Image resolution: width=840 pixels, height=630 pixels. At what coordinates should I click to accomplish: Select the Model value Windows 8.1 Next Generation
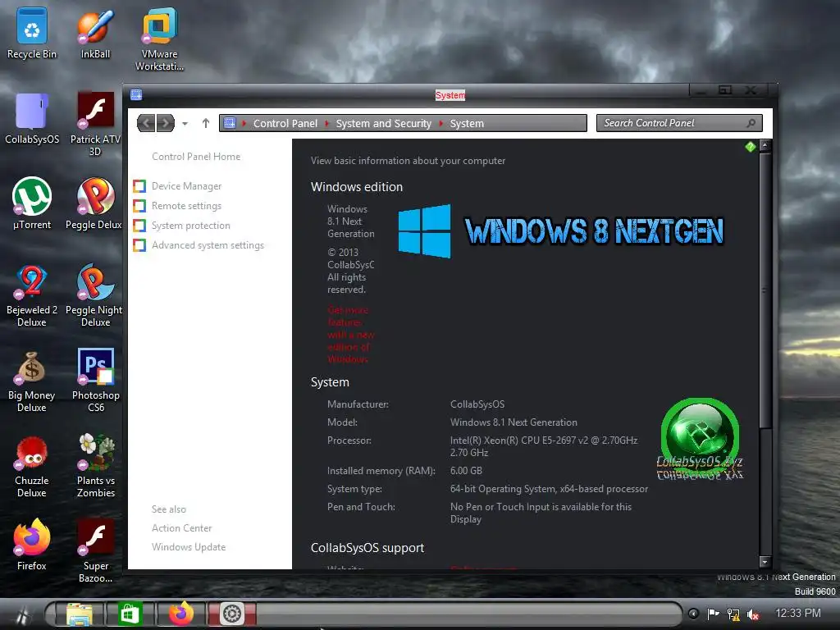514,422
